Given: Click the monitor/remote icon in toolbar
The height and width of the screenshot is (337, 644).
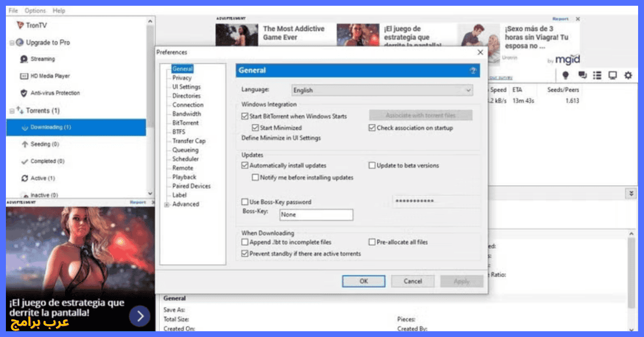Looking at the screenshot, I should coord(612,76).
